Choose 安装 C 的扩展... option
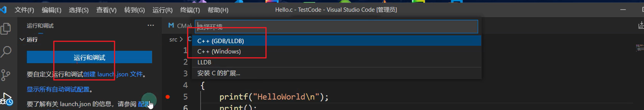Screen dimensions: 644x110 [x=336, y=73]
